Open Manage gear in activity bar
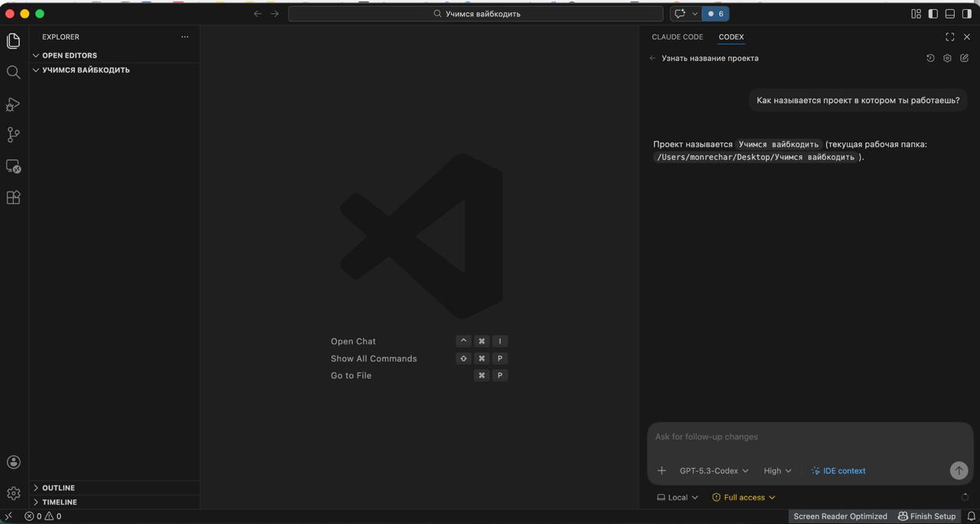 [13, 493]
